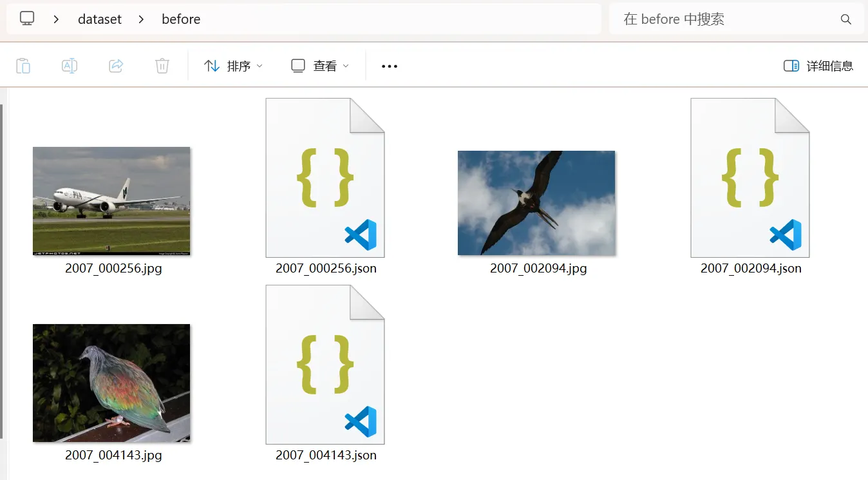
Task: Open the three-dots more options menu
Action: (x=390, y=66)
